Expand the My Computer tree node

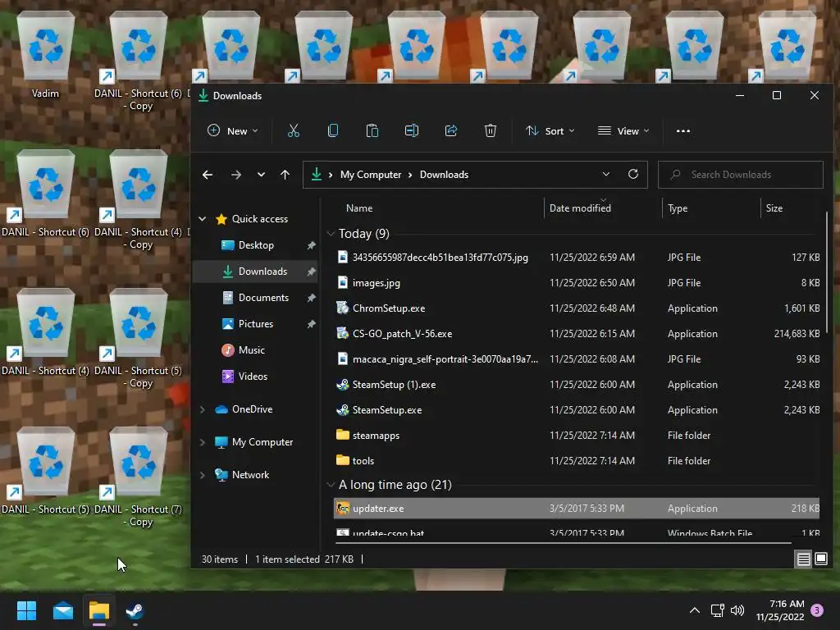[202, 442]
